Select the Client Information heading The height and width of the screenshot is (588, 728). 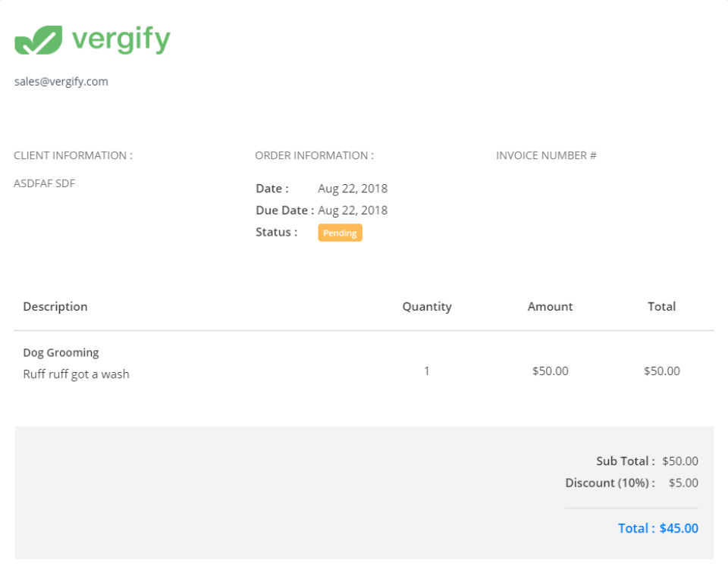73,155
